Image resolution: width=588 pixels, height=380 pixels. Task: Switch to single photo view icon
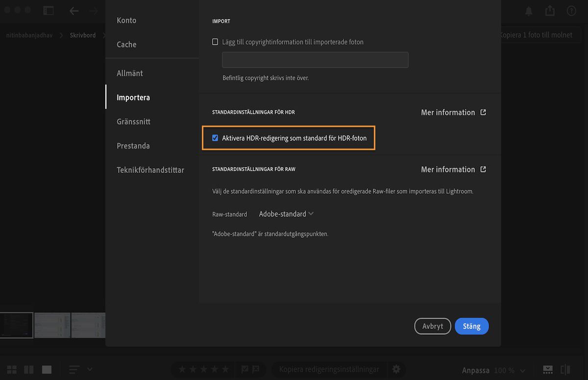pyautogui.click(x=47, y=369)
